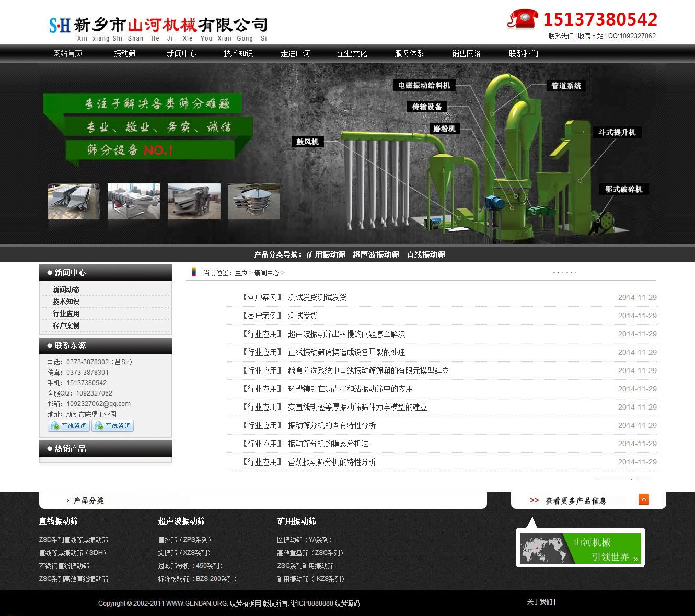
Task: Open the 销售网络 menu item
Action: [466, 53]
